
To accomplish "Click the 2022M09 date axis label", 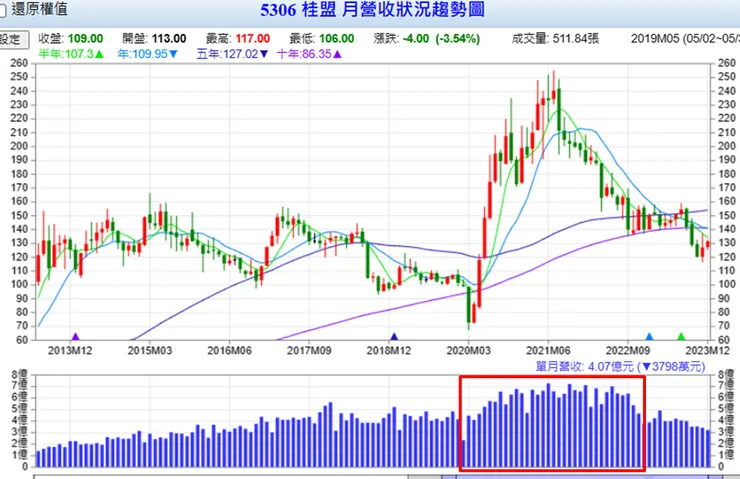I will pos(628,351).
